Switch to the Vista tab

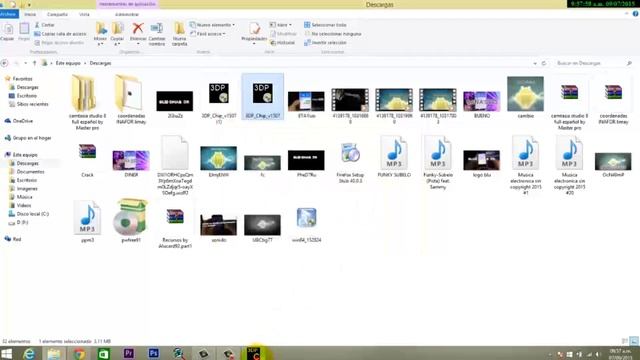coord(84,14)
